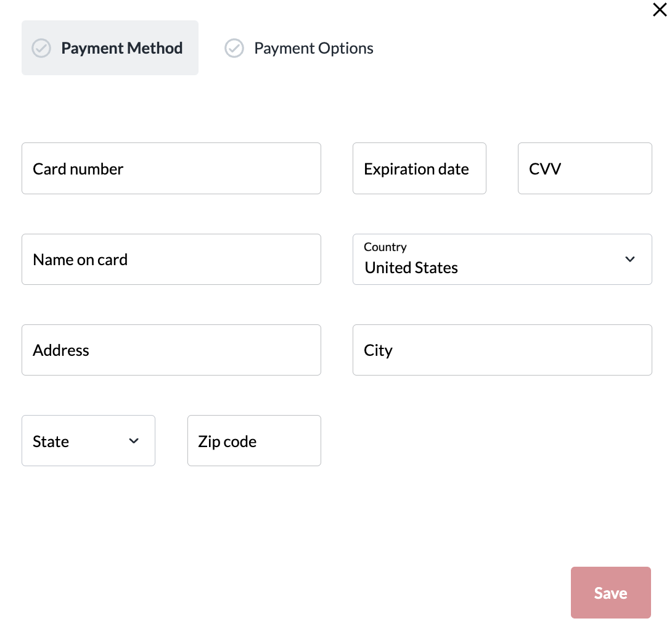Click the Payment Options label text
The height and width of the screenshot is (629, 672).
(x=314, y=49)
